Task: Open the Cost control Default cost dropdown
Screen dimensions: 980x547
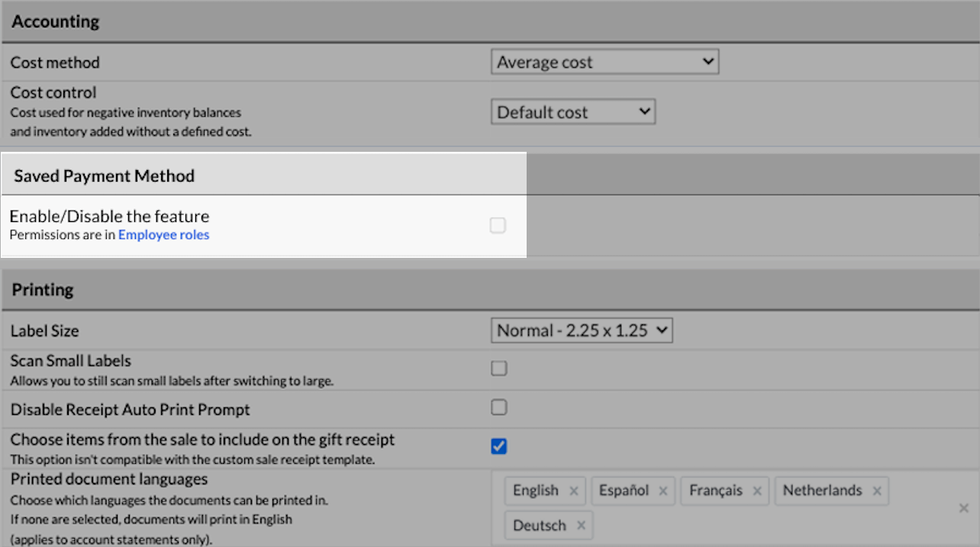Action: tap(573, 112)
